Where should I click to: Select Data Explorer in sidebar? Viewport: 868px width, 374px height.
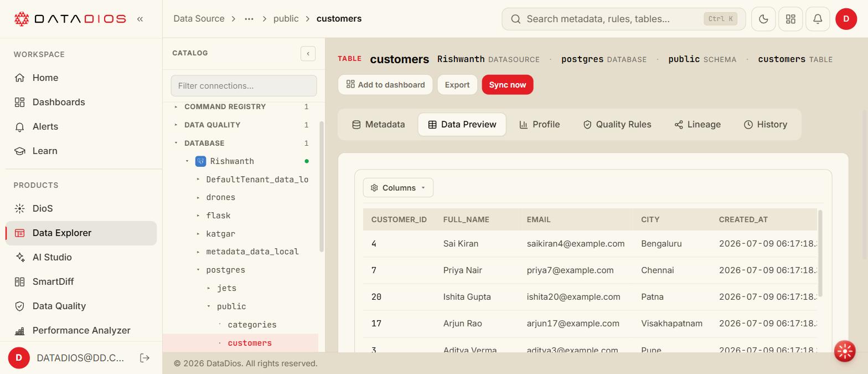coord(81,233)
